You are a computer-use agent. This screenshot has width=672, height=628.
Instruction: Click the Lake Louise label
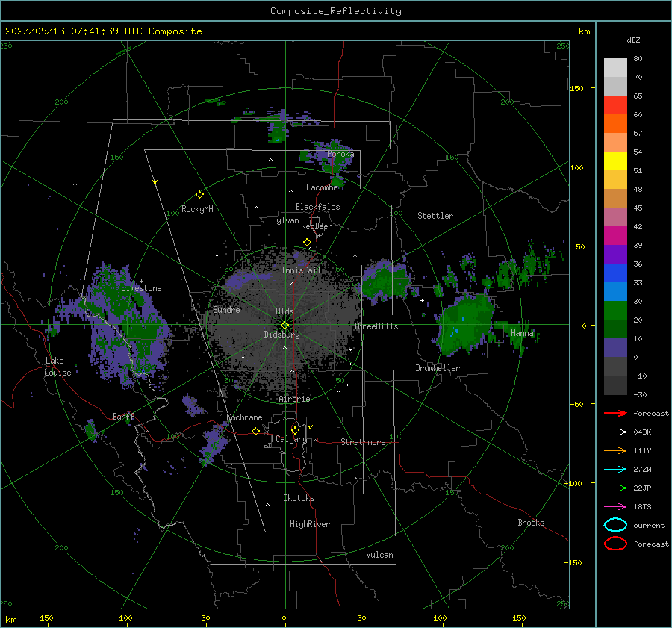pyautogui.click(x=57, y=367)
